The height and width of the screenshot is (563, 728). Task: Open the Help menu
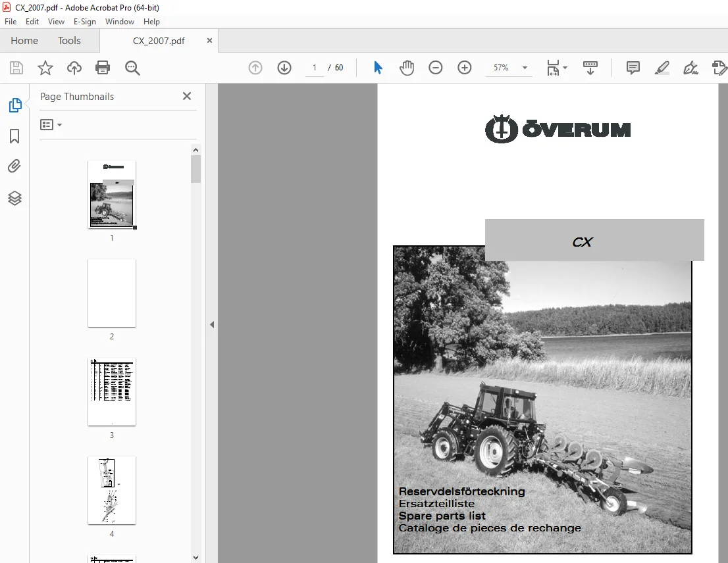click(x=151, y=21)
